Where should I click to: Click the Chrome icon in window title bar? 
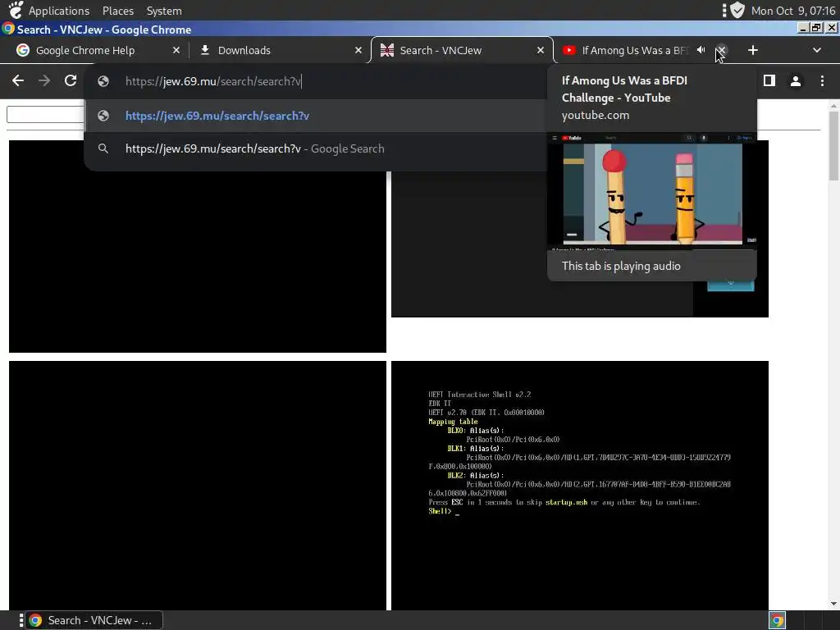point(8,29)
